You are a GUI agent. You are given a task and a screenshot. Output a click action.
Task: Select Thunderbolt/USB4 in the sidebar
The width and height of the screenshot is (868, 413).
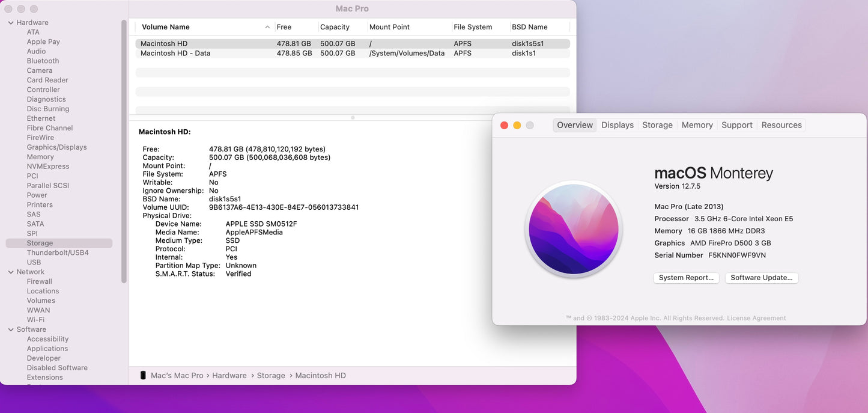tap(58, 253)
